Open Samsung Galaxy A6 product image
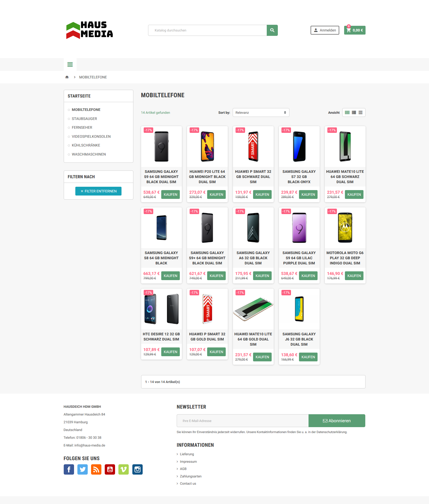The width and height of the screenshot is (429, 504). click(253, 228)
